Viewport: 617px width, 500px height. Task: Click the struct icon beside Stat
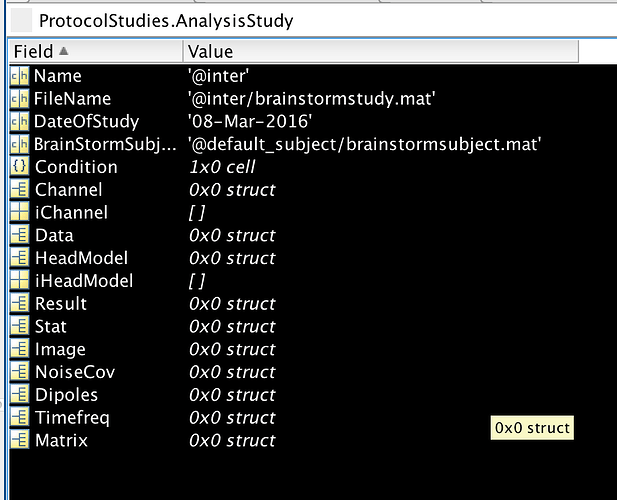[19, 327]
